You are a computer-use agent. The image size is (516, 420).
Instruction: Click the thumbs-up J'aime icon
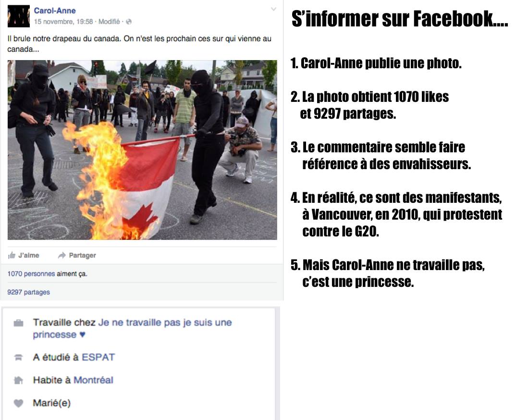(x=12, y=255)
